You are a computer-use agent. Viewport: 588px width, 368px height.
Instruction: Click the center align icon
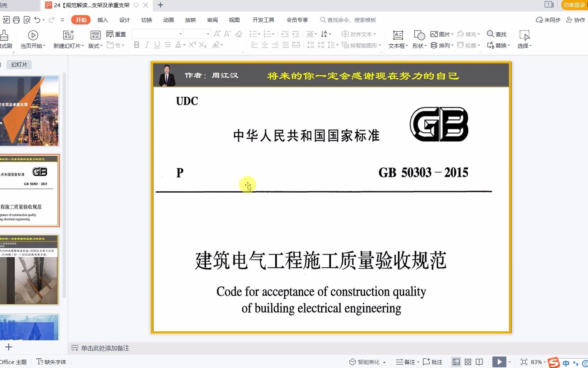pyautogui.click(x=265, y=45)
